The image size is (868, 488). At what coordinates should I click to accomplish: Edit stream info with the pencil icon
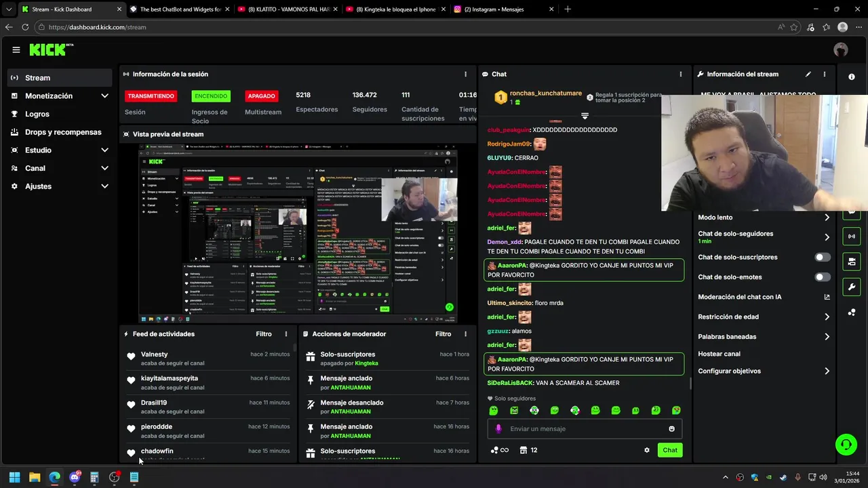(808, 74)
